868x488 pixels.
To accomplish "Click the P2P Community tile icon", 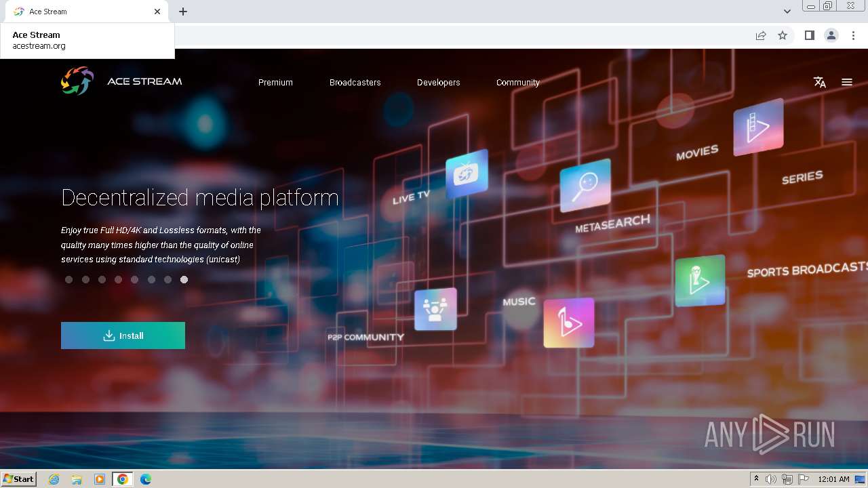I will (435, 309).
